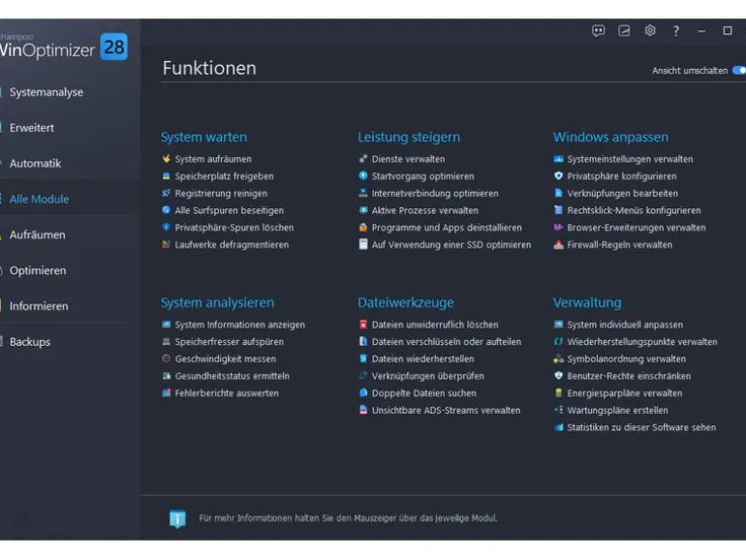This screenshot has height=560, width=746.
Task: Click the Privatsphäre konfigurieren shield icon
Action: pos(559,175)
